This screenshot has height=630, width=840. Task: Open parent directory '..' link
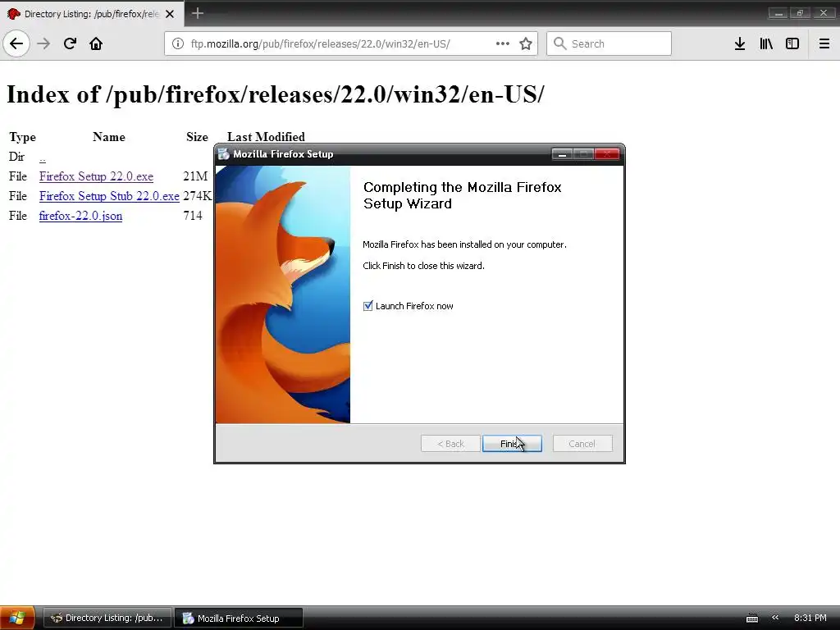coord(43,157)
